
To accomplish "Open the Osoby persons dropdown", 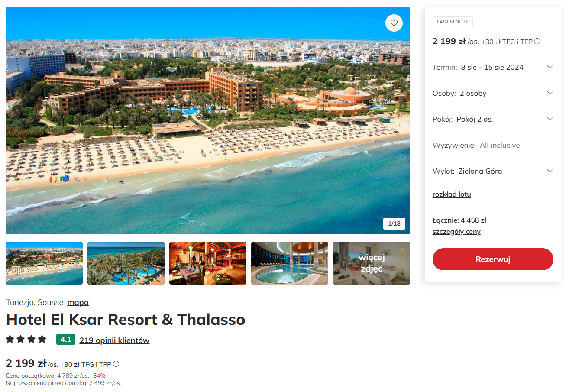I will [x=493, y=93].
